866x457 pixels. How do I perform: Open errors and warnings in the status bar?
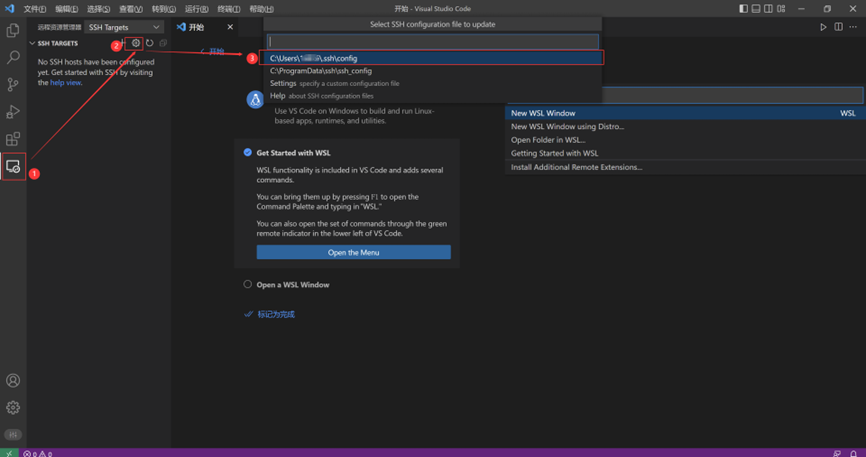38,453
